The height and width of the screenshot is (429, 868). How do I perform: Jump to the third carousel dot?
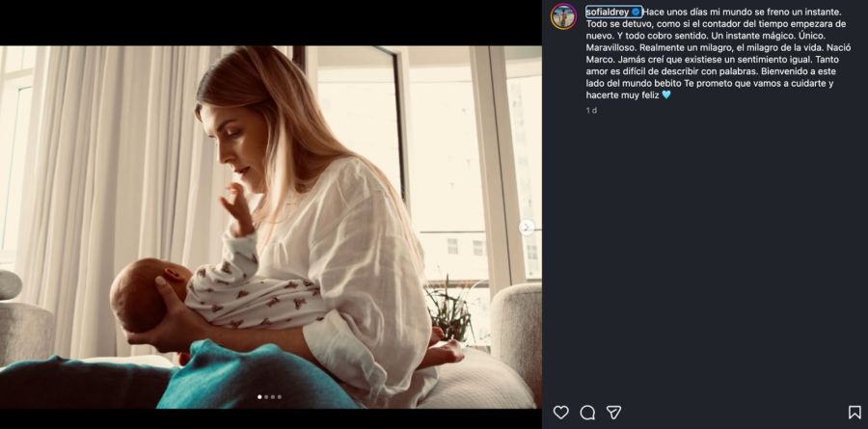click(x=273, y=397)
